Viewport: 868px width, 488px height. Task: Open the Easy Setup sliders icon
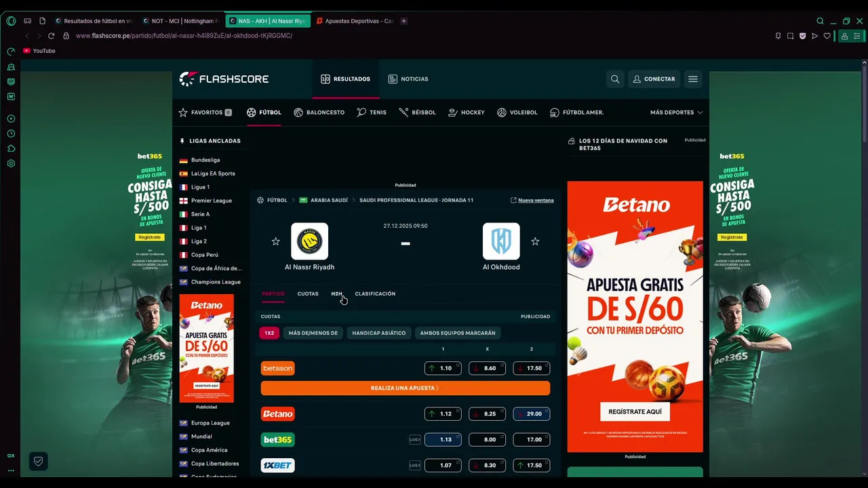point(857,36)
